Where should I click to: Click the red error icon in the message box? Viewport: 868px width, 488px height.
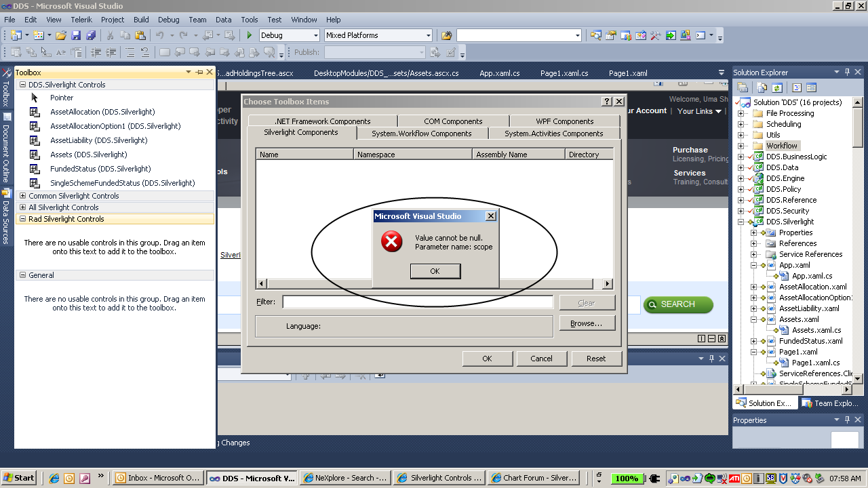click(x=392, y=241)
